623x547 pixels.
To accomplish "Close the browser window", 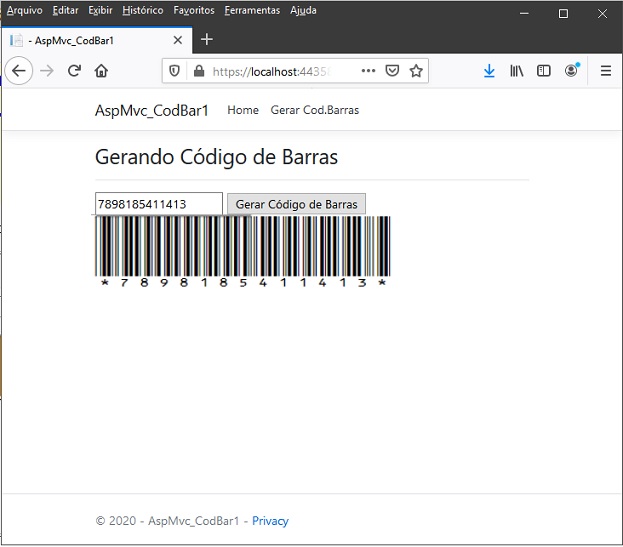I will pyautogui.click(x=602, y=14).
